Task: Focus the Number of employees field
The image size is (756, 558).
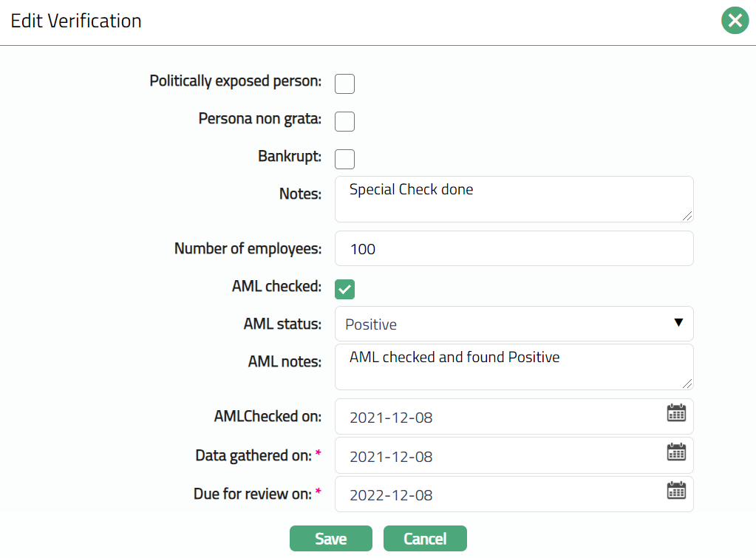Action: click(x=514, y=249)
